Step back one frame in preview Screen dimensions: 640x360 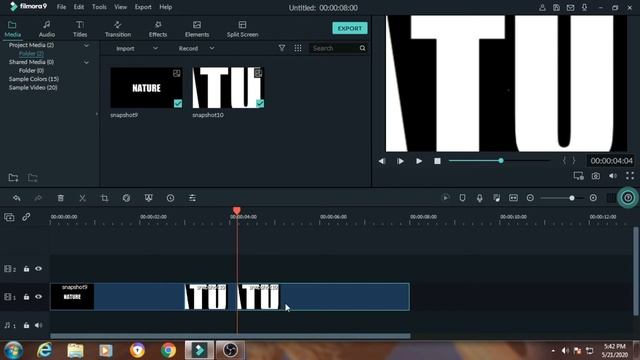click(382, 161)
